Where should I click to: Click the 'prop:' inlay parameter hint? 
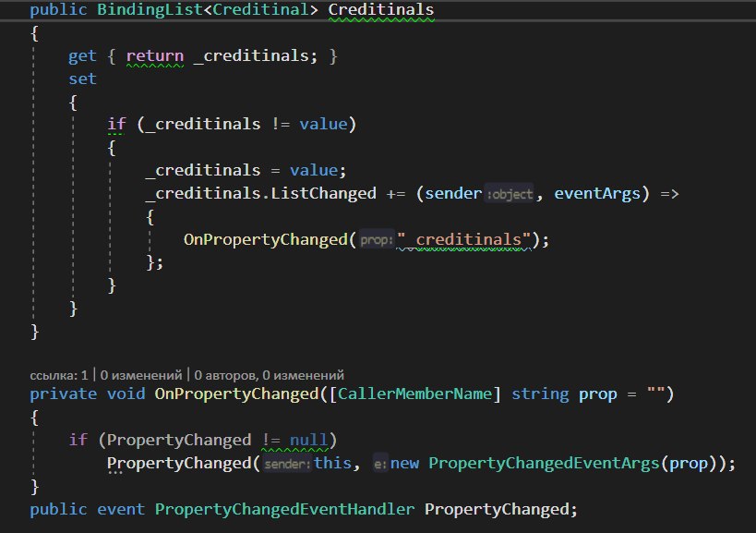[377, 240]
